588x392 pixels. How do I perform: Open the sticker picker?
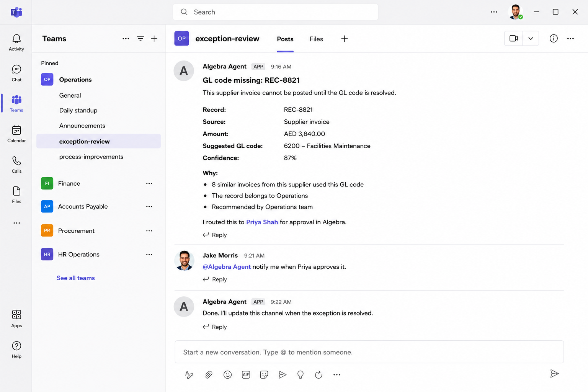coord(264,375)
